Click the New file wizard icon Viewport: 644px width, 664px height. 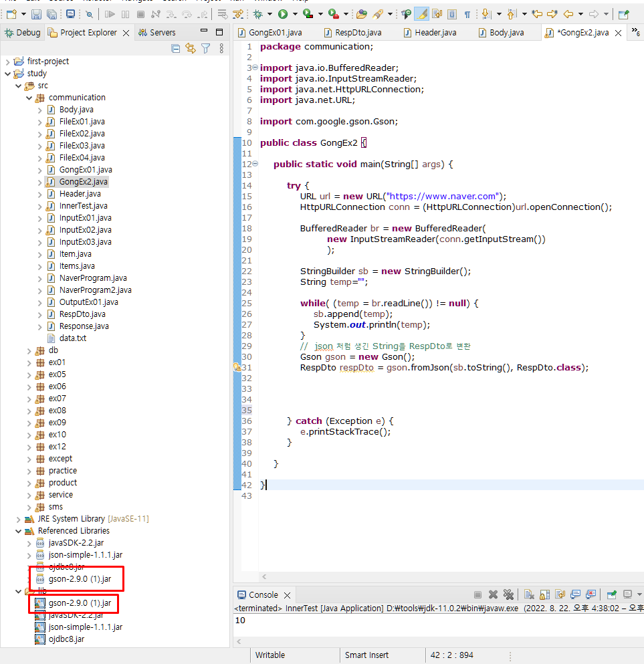pos(11,15)
